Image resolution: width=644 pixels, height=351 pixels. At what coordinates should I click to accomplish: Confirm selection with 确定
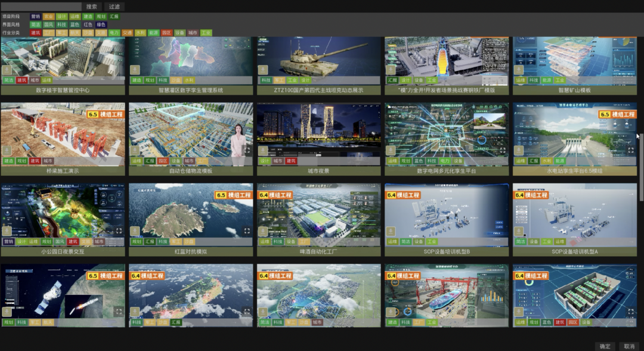605,346
